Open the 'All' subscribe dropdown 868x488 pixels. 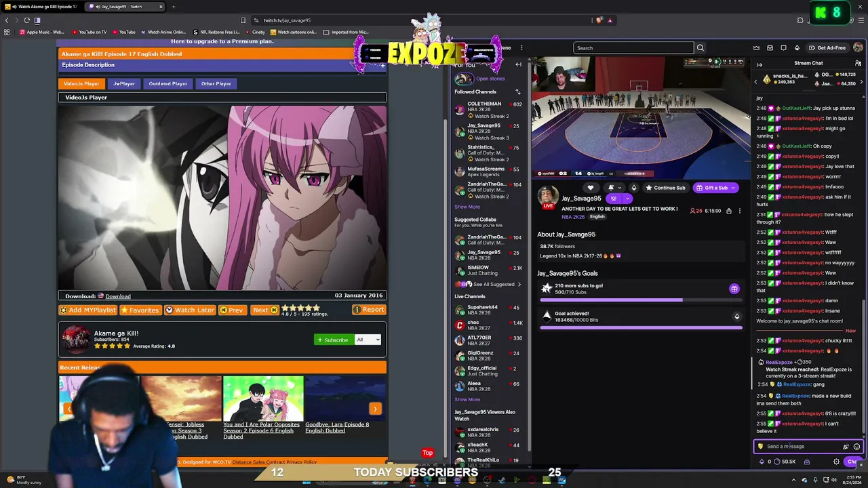368,340
